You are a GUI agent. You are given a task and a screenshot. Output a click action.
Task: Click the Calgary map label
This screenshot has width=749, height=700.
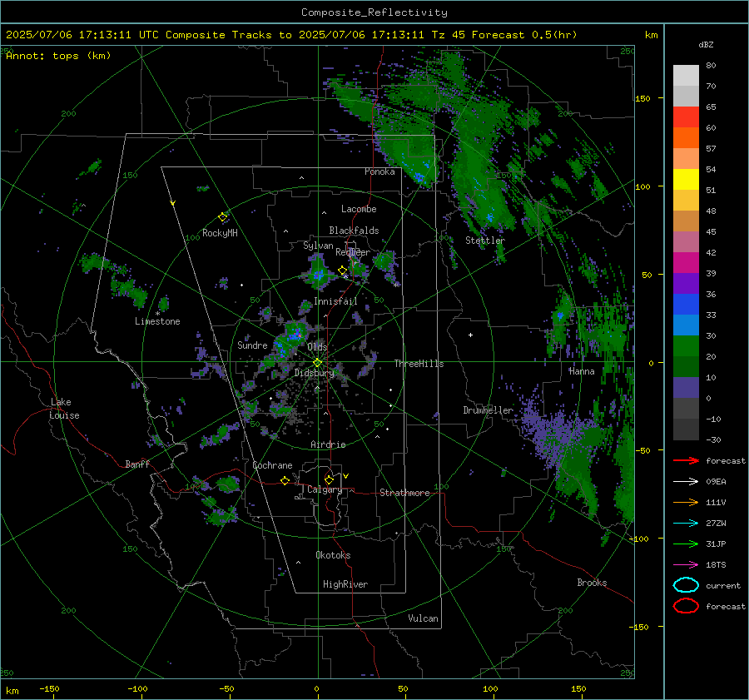coord(325,489)
